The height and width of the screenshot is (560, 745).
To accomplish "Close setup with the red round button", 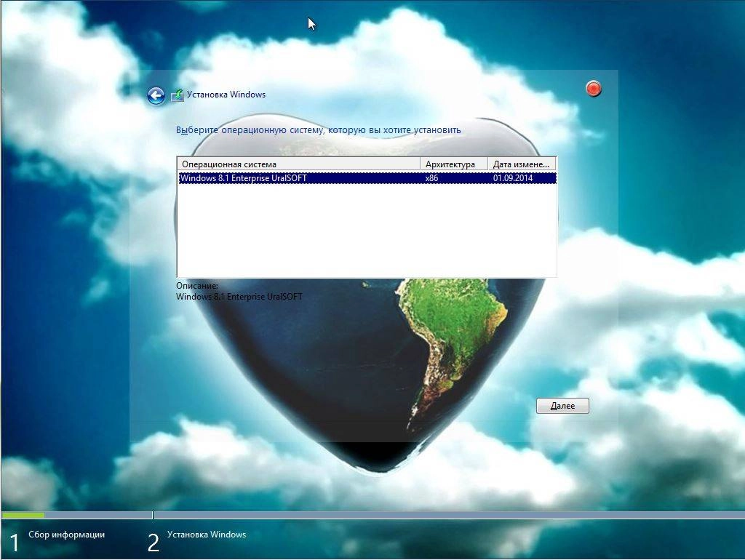I will tap(594, 88).
